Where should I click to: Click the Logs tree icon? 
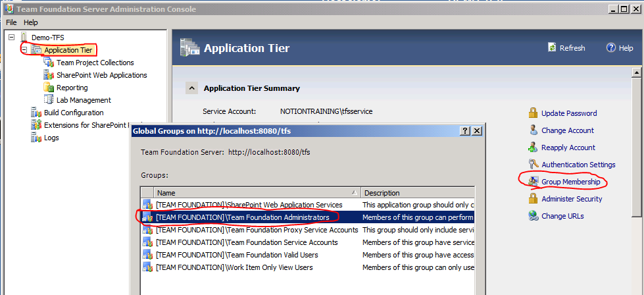point(37,138)
